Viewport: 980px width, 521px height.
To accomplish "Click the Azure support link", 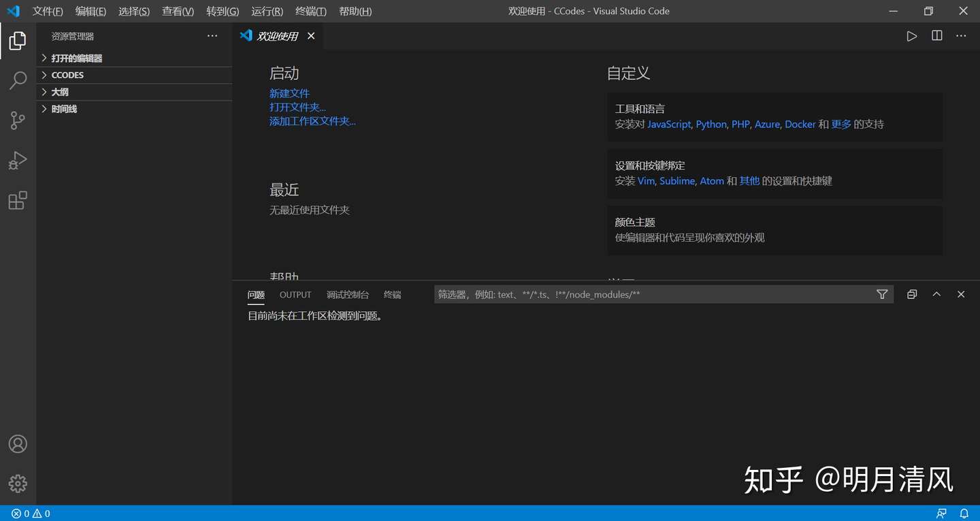I will (767, 124).
